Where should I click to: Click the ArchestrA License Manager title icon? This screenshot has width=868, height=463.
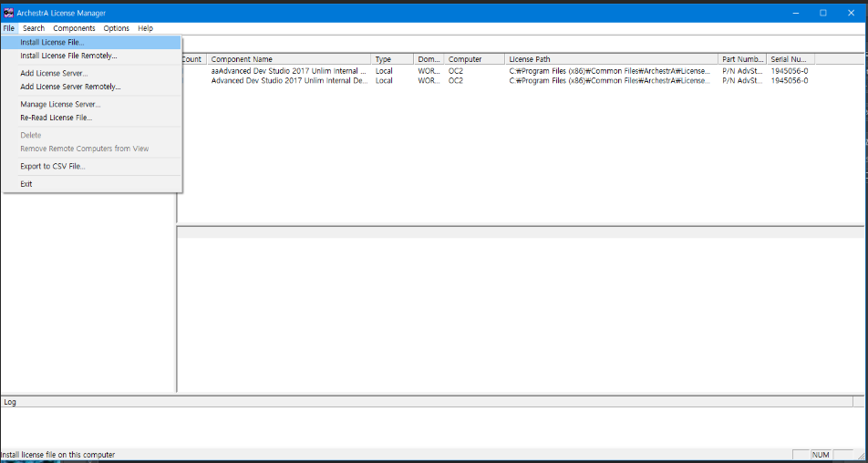tap(8, 13)
